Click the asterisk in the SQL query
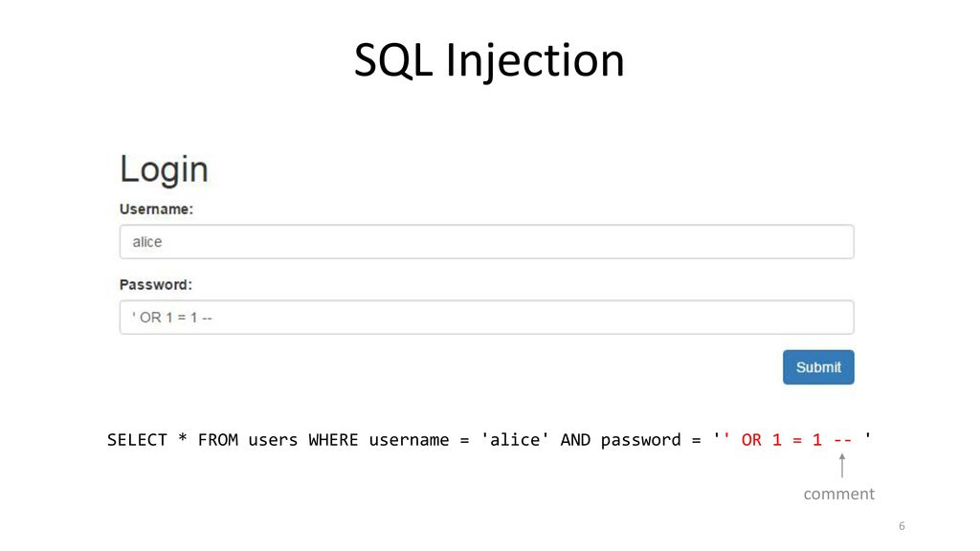This screenshot has height=551, width=980. 183,438
